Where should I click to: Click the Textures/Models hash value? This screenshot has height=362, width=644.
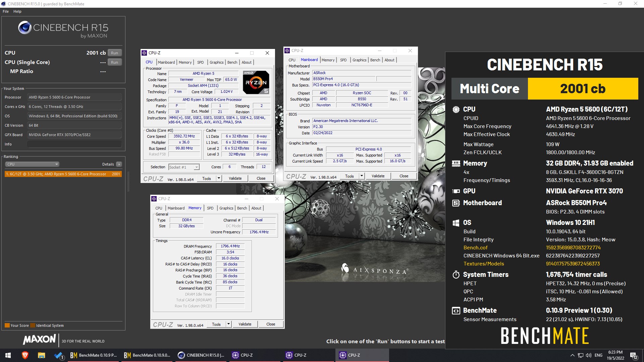point(573,264)
